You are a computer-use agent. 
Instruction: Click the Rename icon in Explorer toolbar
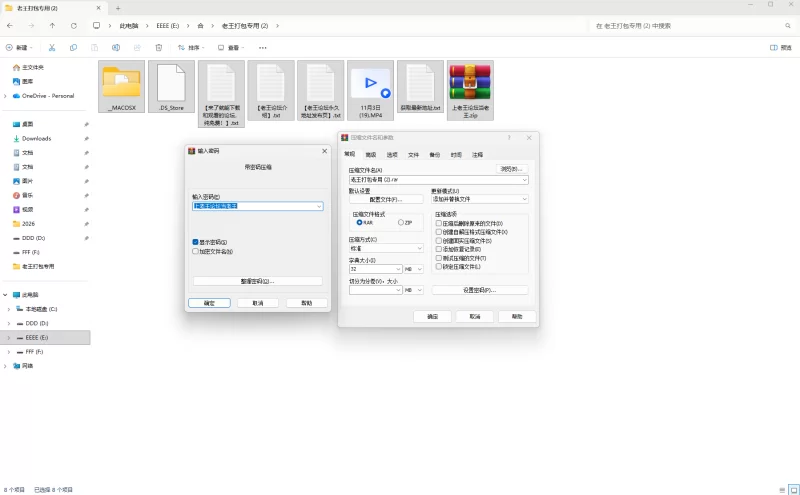116,47
